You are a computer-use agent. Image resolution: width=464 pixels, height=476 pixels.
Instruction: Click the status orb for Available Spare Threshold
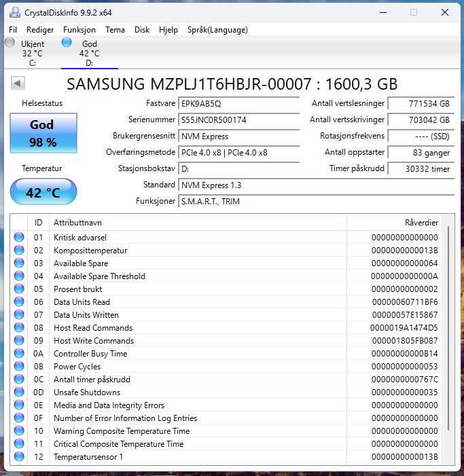19,276
